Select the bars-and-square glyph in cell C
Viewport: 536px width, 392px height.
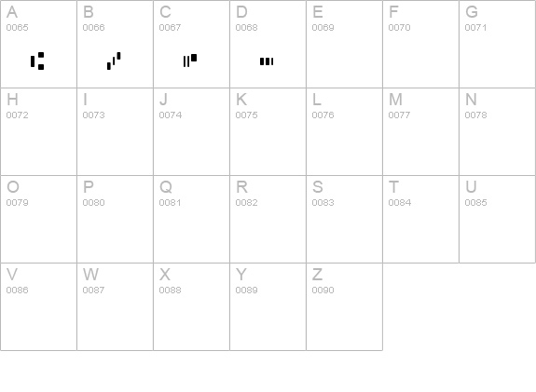pos(190,61)
